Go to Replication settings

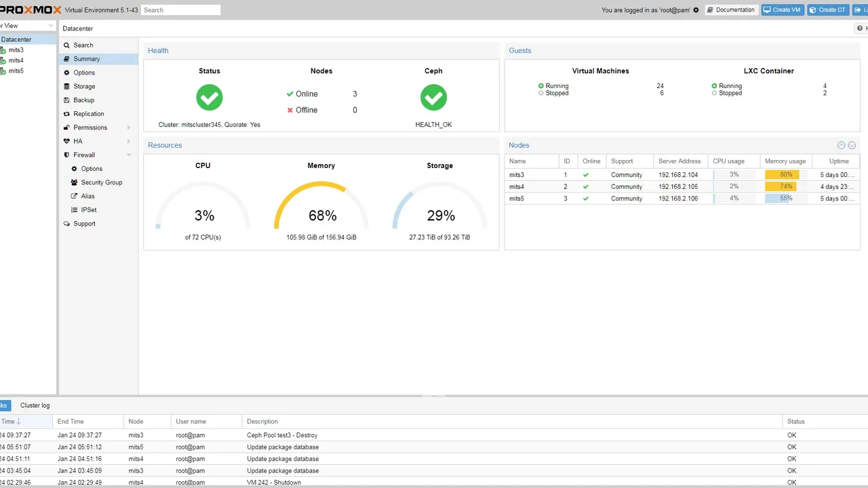[x=98, y=114]
